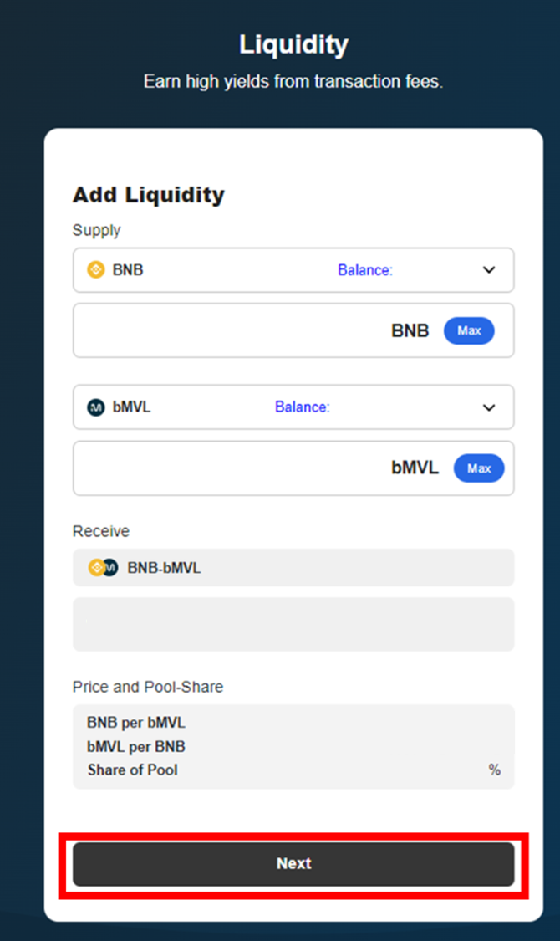Click the bMVL token icon
The height and width of the screenshot is (941, 560).
click(96, 407)
